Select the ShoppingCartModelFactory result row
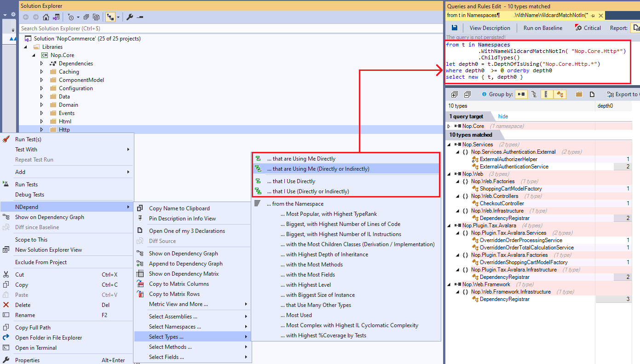 point(538,189)
